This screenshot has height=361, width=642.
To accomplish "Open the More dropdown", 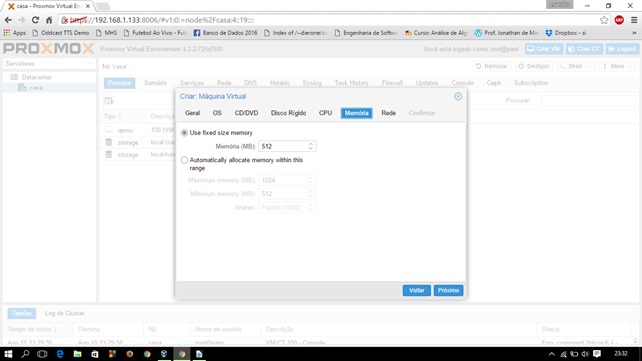I will 617,66.
